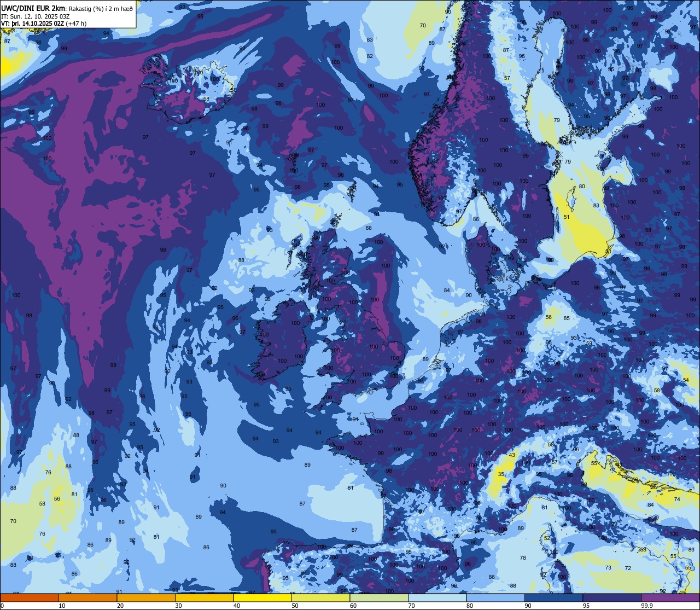Click the golden 30–40 legend swatch
Screen dimensions: 700x610
(204, 598)
